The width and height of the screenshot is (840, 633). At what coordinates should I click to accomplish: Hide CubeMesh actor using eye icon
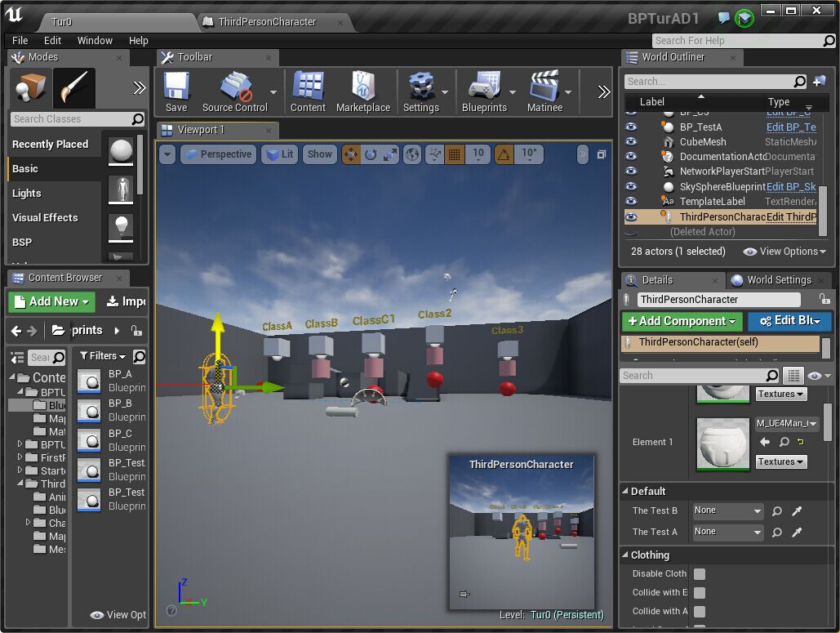[631, 141]
